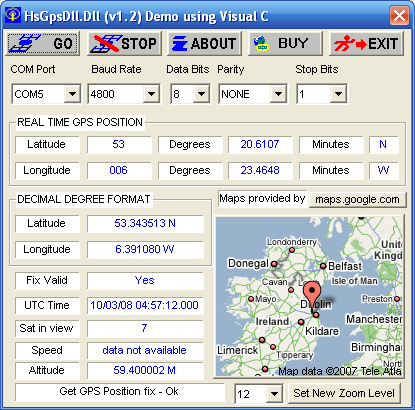Click the latitude degrees value 53
This screenshot has height=410, width=415.
(119, 144)
